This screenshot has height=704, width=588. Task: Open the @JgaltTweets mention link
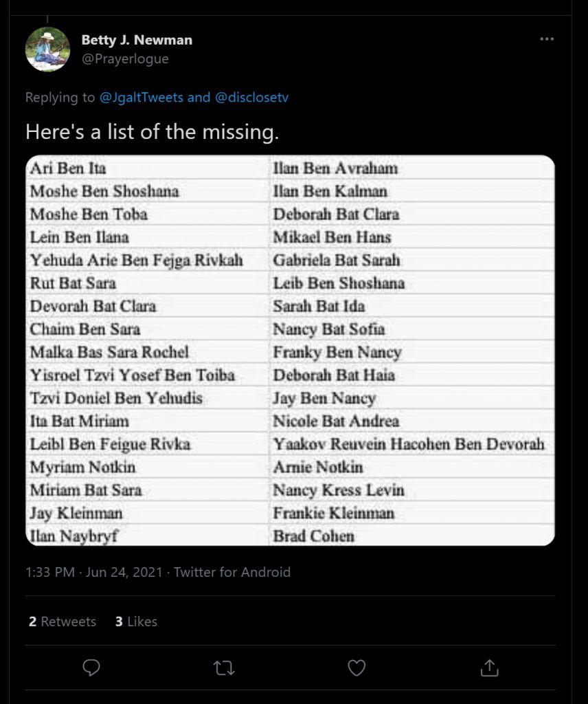tap(142, 98)
